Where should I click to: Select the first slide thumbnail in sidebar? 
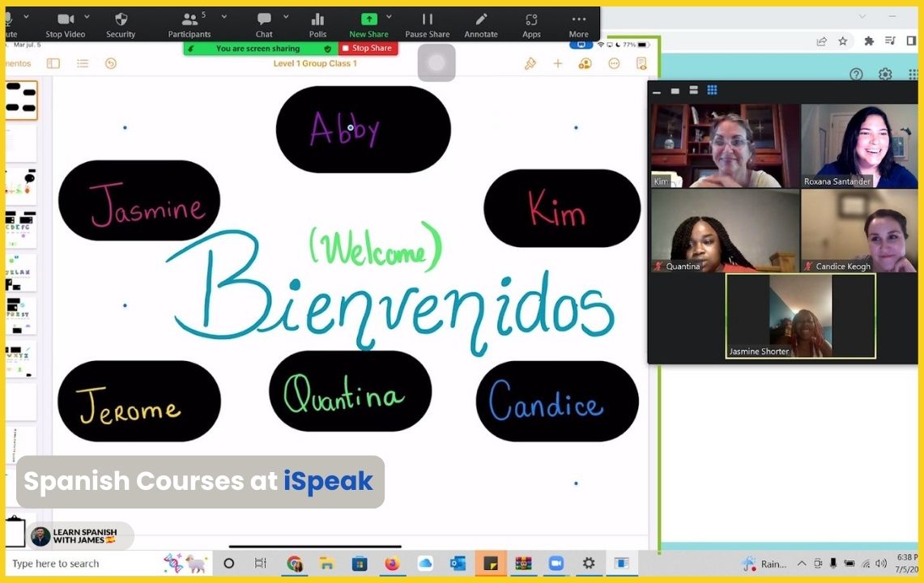[21, 100]
